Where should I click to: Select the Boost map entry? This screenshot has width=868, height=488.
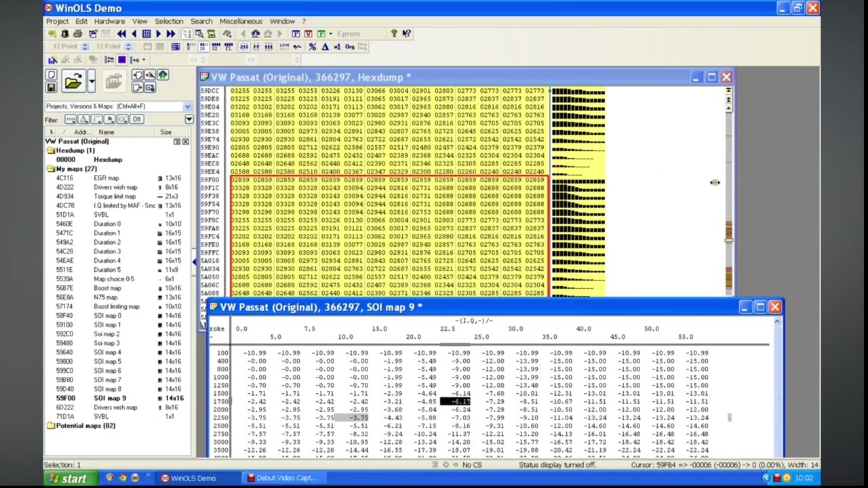coord(107,288)
